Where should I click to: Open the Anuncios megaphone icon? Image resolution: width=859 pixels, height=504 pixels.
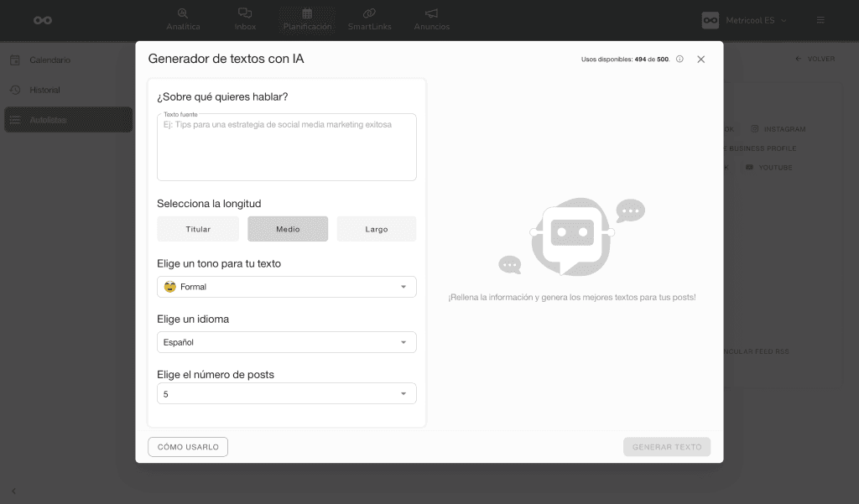coord(431,13)
